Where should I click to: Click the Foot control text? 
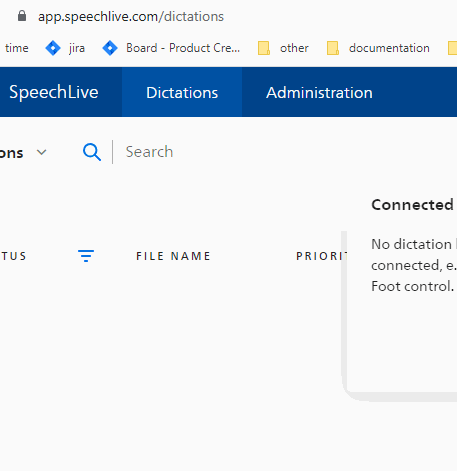click(x=412, y=286)
